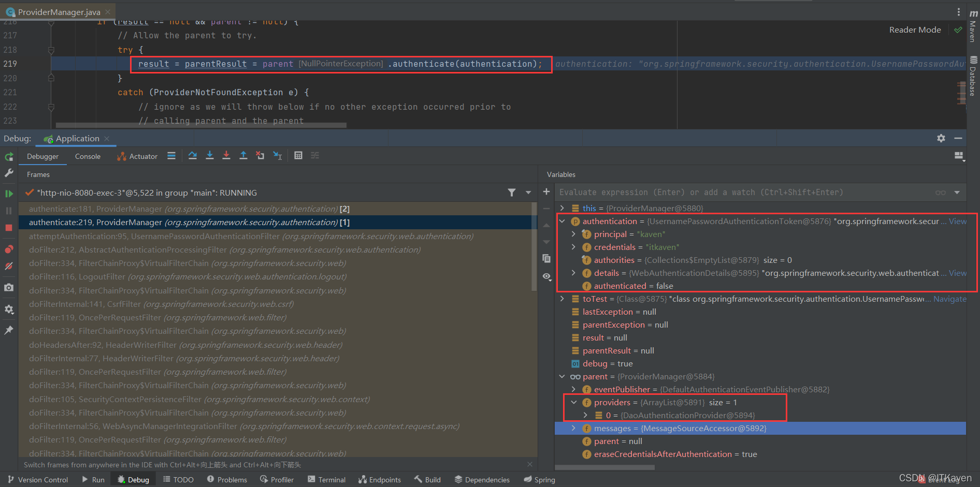Select the Application debug session tab
This screenshot has height=487, width=980.
point(77,138)
